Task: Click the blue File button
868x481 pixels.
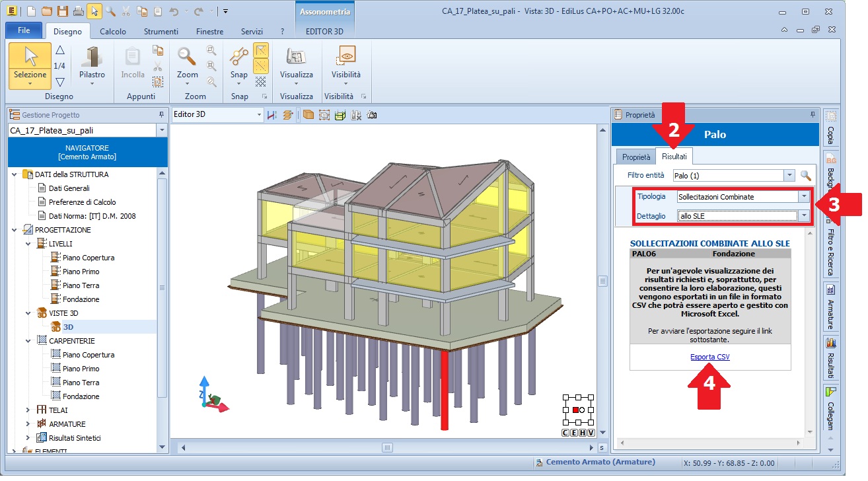Action: (24, 31)
